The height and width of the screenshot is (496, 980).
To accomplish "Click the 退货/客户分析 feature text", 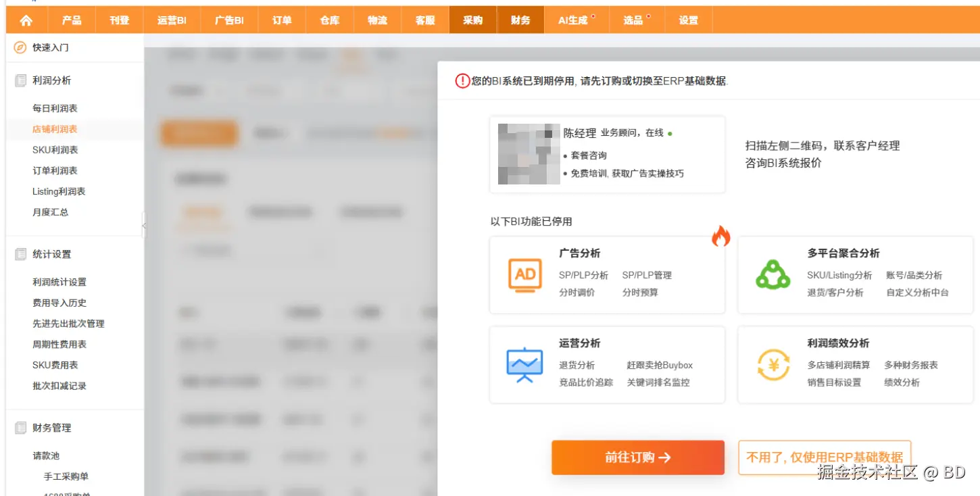I will [x=835, y=293].
